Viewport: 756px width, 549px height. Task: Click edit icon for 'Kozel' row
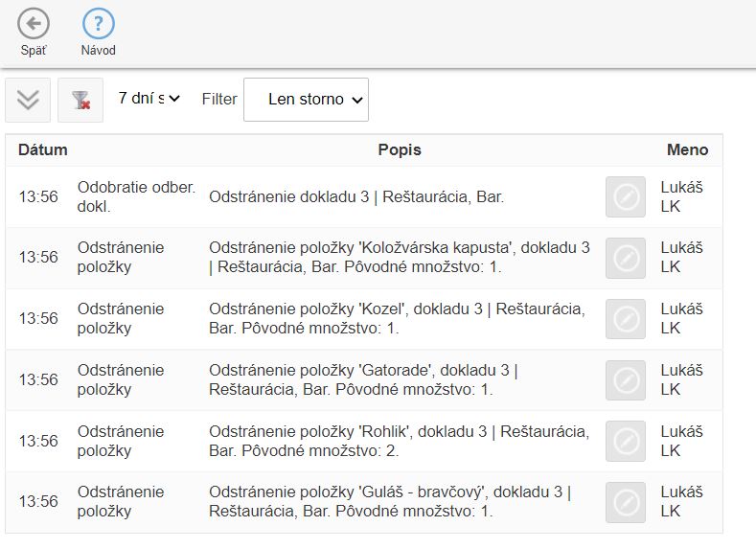pos(626,319)
